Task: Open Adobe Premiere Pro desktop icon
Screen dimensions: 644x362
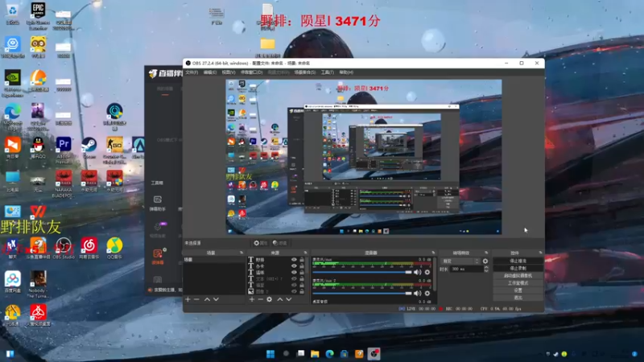Action: point(64,150)
